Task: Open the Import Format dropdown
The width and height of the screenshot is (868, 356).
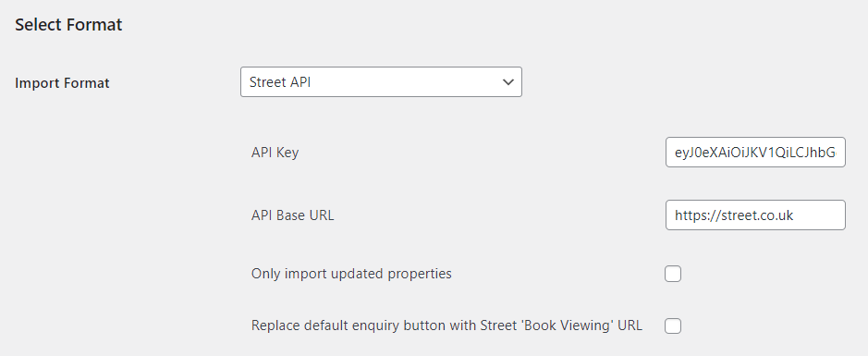Action: (381, 82)
